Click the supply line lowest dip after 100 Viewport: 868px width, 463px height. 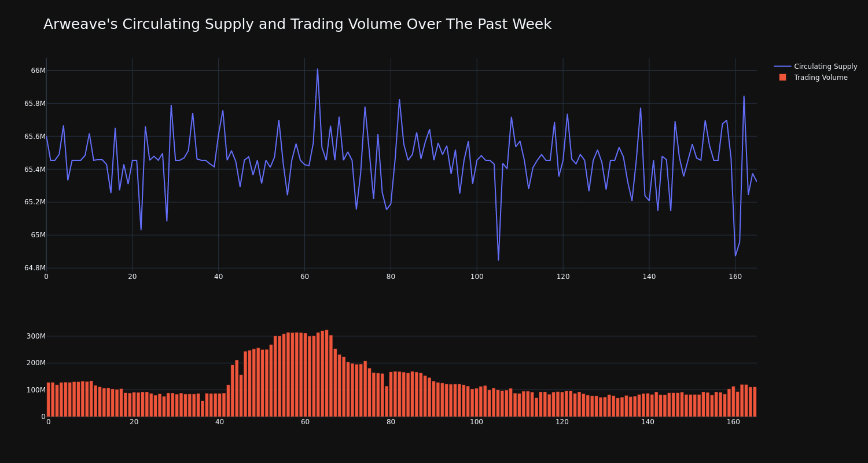[x=498, y=260]
